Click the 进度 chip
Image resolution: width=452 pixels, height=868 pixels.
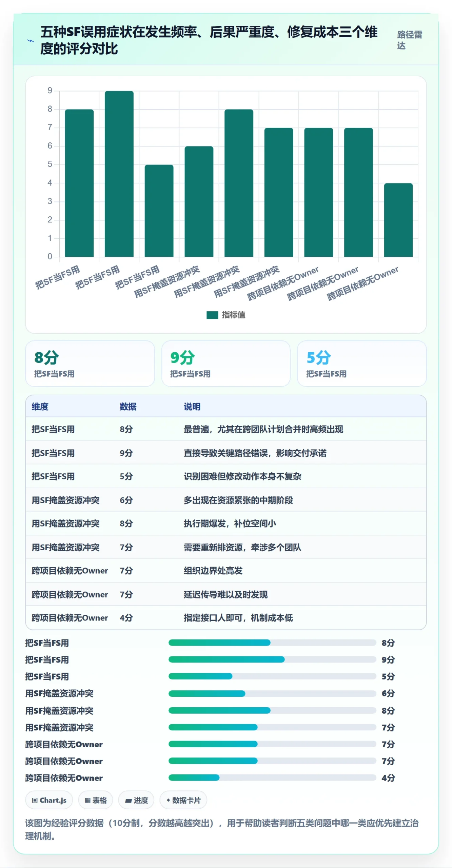136,800
